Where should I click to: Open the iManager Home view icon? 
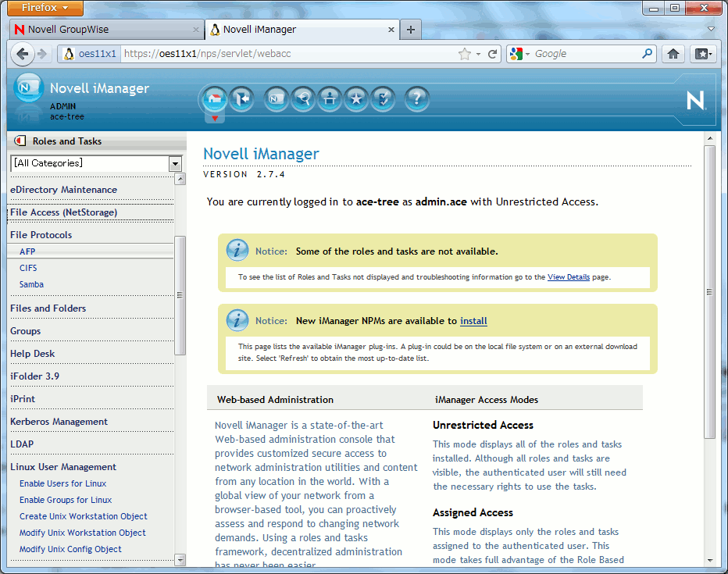click(215, 99)
